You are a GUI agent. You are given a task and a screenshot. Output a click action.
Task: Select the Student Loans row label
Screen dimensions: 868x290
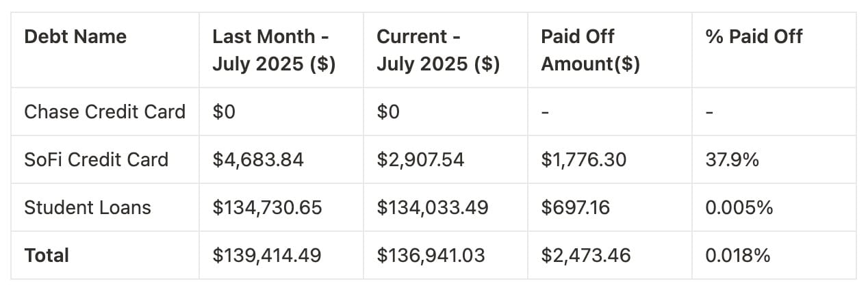(88, 207)
